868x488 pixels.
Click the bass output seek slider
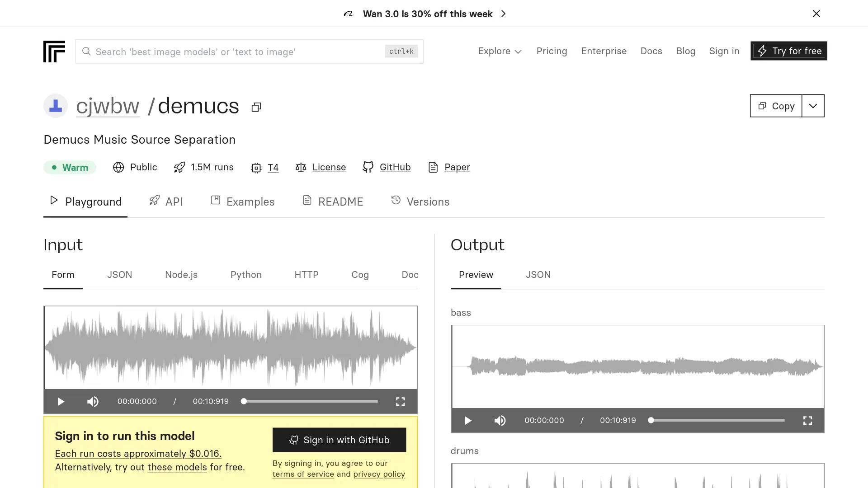(x=717, y=420)
